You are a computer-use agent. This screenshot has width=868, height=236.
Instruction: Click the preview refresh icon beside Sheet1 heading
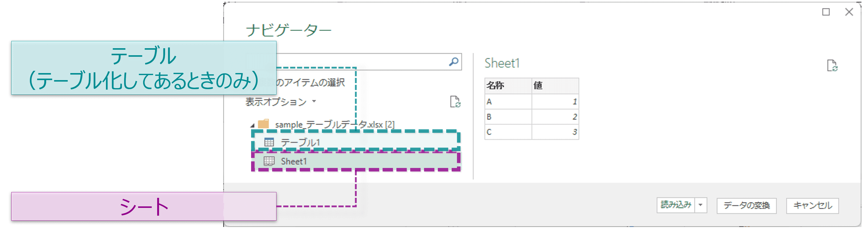(x=832, y=66)
